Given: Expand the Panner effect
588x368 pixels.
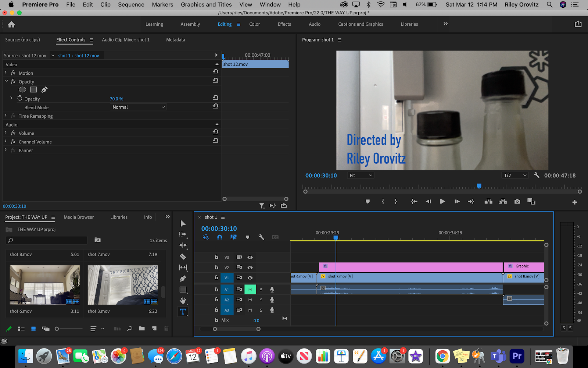Looking at the screenshot, I should click(x=6, y=150).
